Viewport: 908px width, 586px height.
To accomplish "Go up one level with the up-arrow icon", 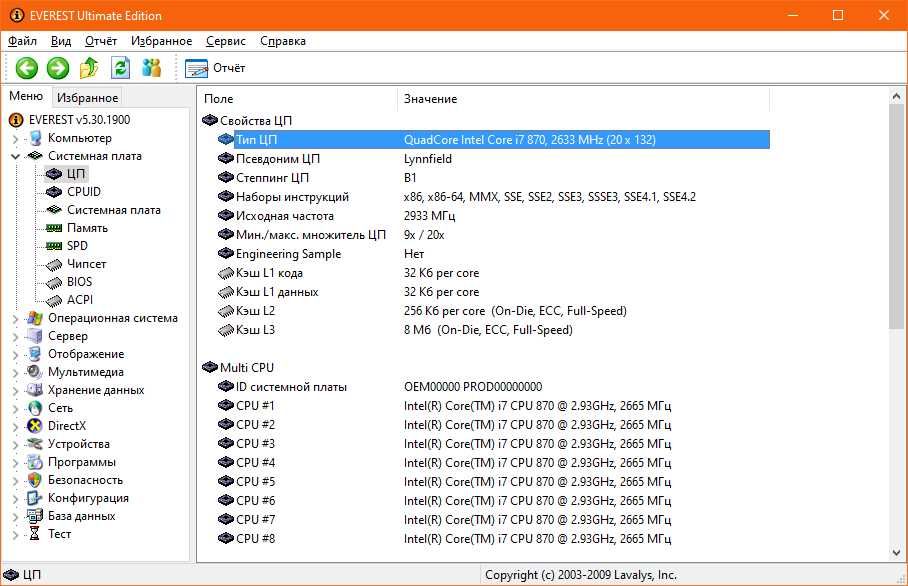I will [89, 68].
